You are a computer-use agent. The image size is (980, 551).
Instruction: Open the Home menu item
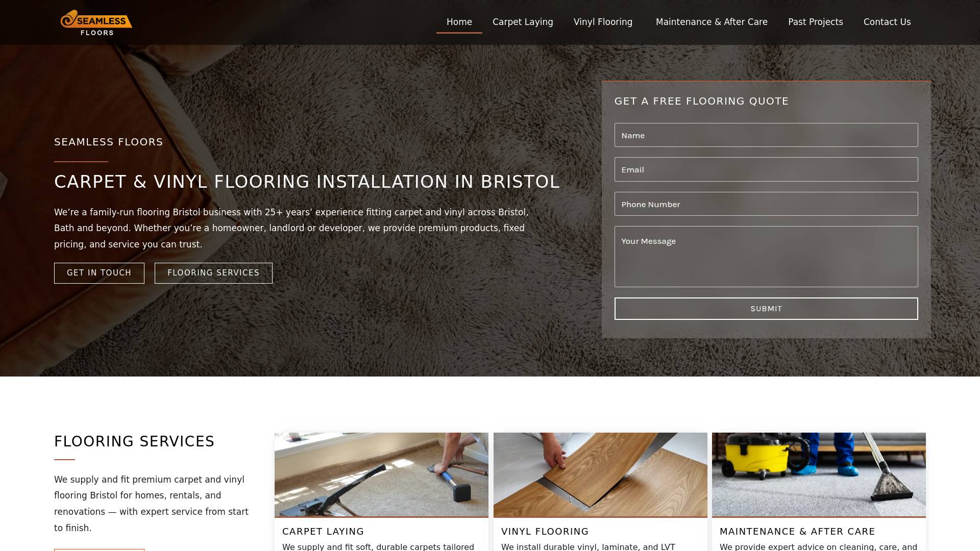459,22
